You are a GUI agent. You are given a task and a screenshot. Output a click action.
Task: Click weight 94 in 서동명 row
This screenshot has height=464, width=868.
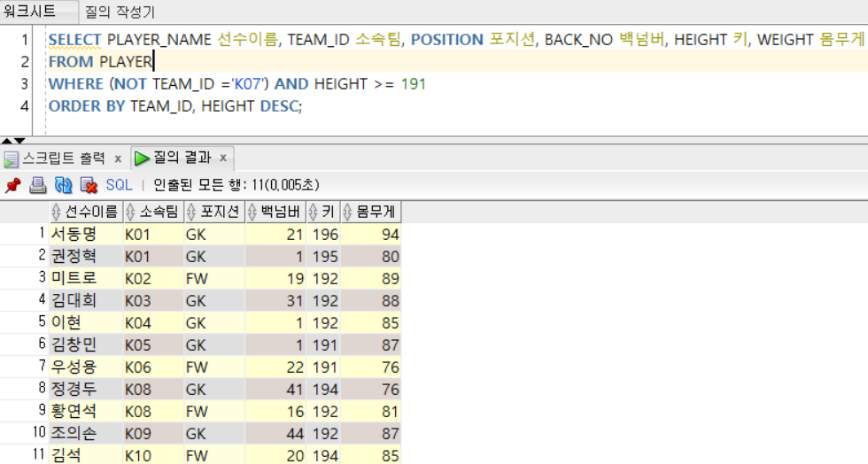pyautogui.click(x=371, y=235)
